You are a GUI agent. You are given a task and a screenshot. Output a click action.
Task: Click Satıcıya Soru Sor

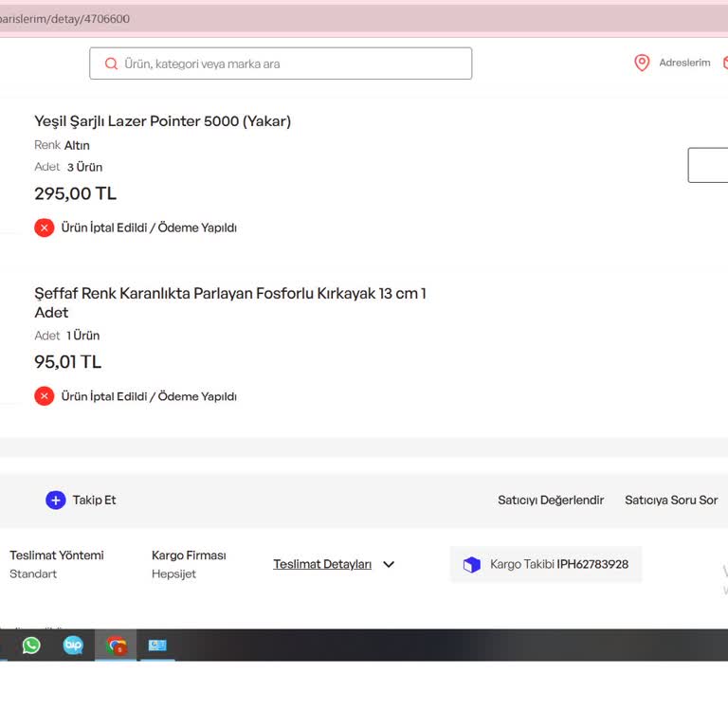(671, 500)
